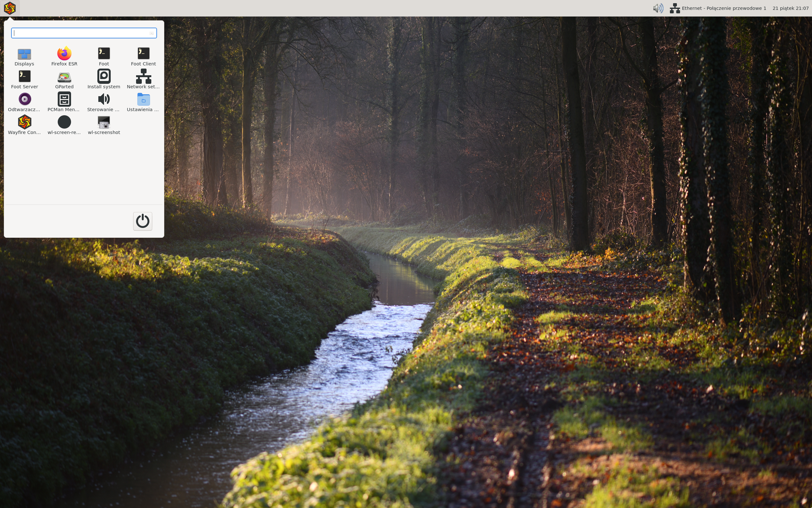Viewport: 812px width, 508px height.
Task: Launch PCMan Menedżer file manager
Action: point(64,103)
